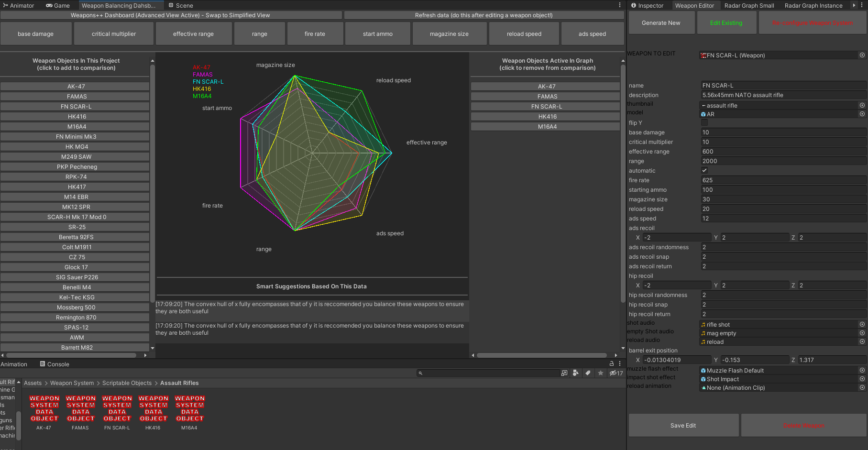Toggle critical multiplier axis on the graph
Screen dimensions: 868x450
pos(114,34)
